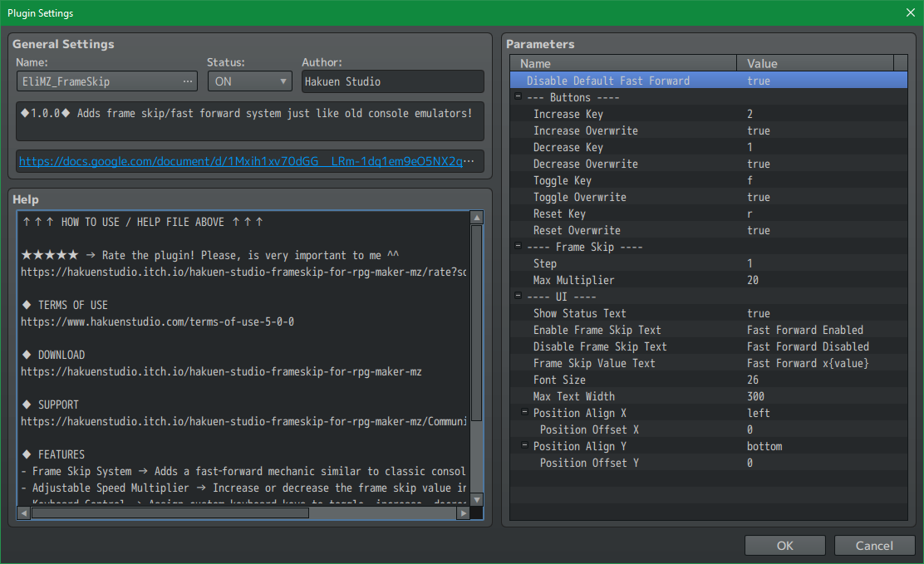Viewport: 924px width, 564px height.
Task: Collapse the Buttons parameter group
Action: coord(518,97)
